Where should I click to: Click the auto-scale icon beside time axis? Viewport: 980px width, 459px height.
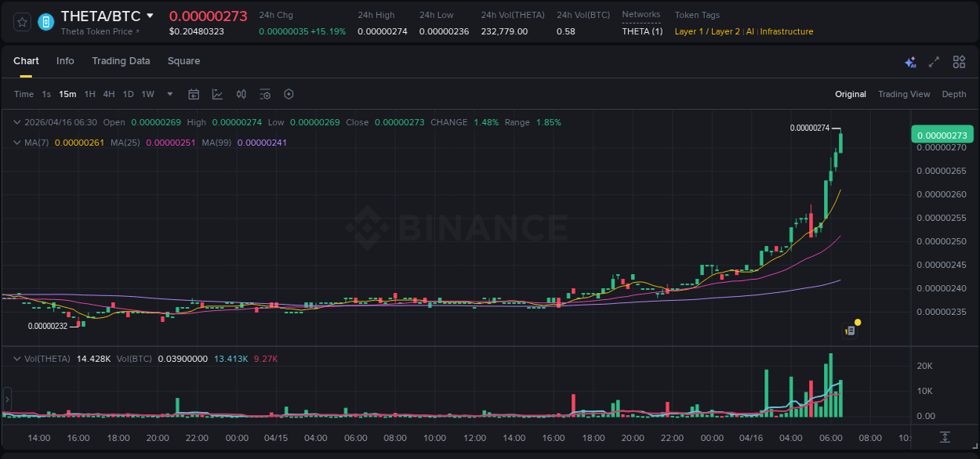(x=946, y=437)
